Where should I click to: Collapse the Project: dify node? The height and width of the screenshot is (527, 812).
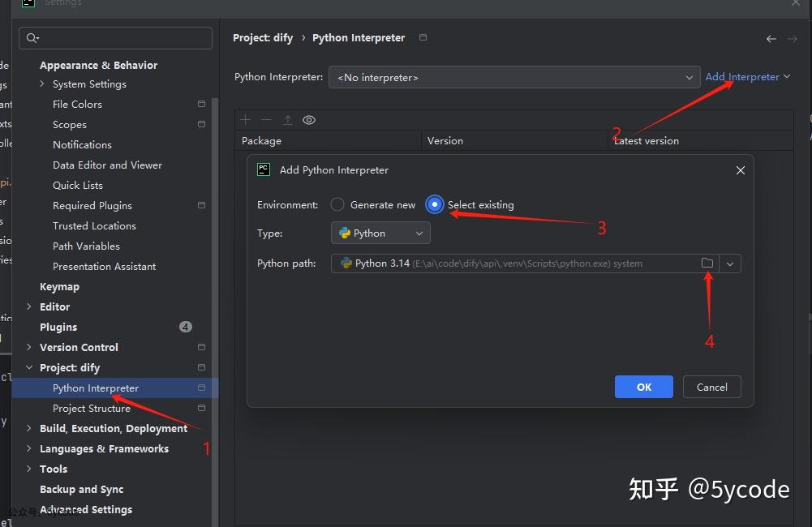point(29,367)
